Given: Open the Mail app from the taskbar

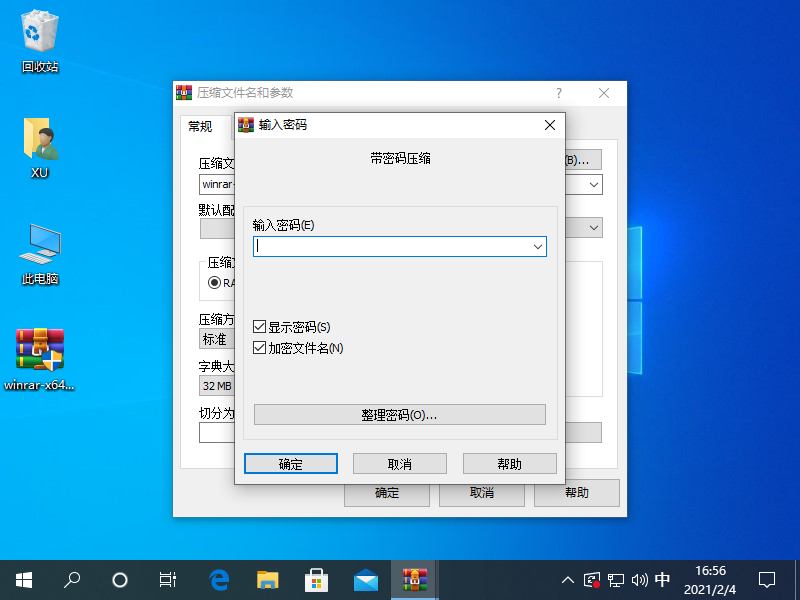Looking at the screenshot, I should pos(366,579).
